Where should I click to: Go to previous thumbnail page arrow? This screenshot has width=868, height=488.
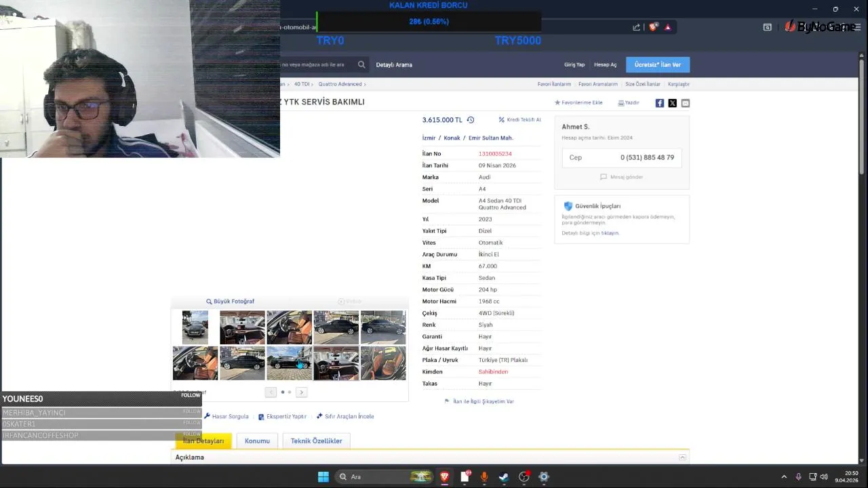tap(271, 392)
